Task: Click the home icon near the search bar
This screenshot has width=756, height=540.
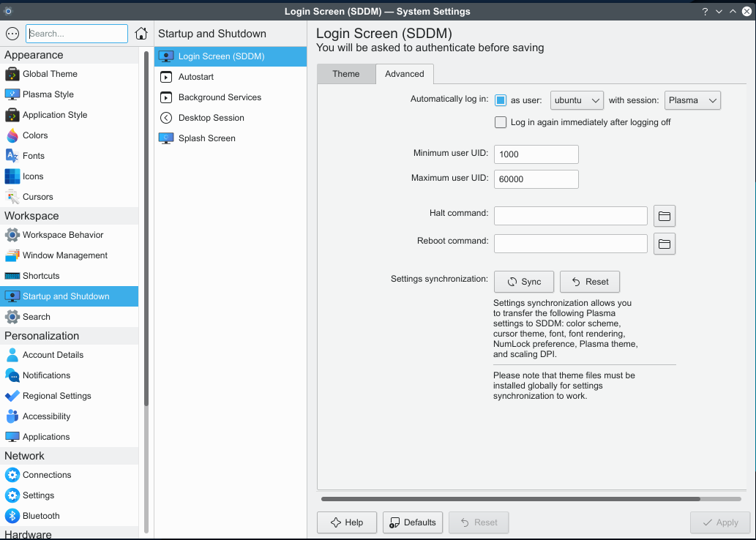Action: point(141,33)
